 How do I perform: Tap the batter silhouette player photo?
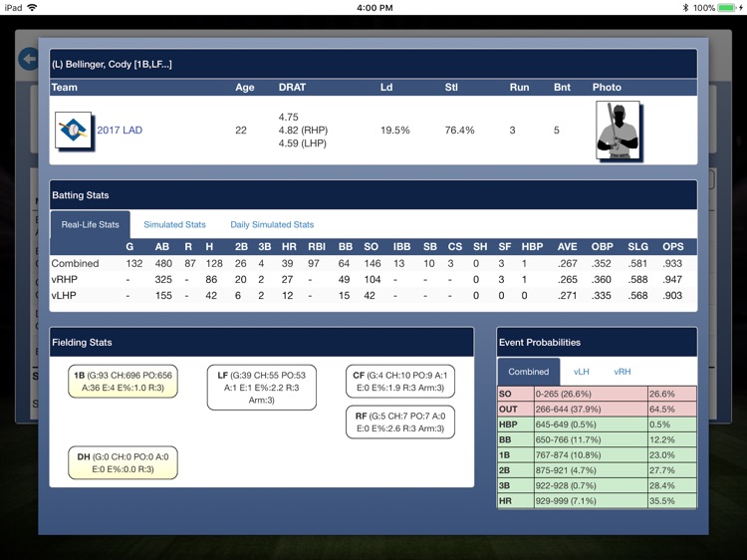point(618,130)
